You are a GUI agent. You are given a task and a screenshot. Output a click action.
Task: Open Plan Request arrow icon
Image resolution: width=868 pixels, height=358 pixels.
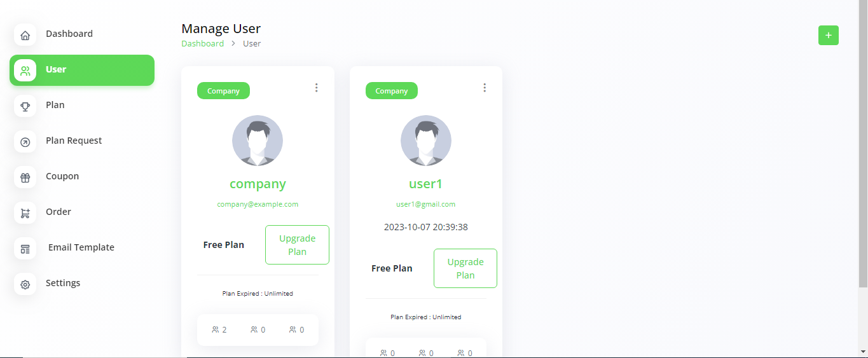click(x=25, y=142)
